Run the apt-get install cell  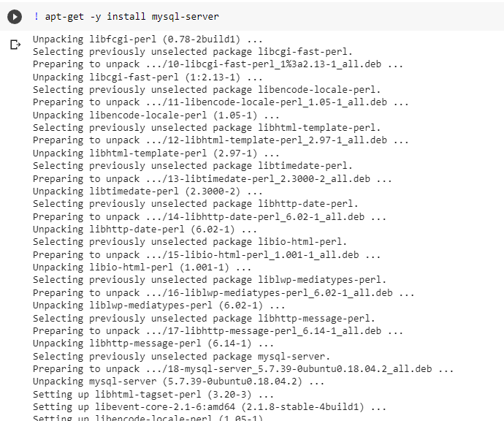coord(15,17)
